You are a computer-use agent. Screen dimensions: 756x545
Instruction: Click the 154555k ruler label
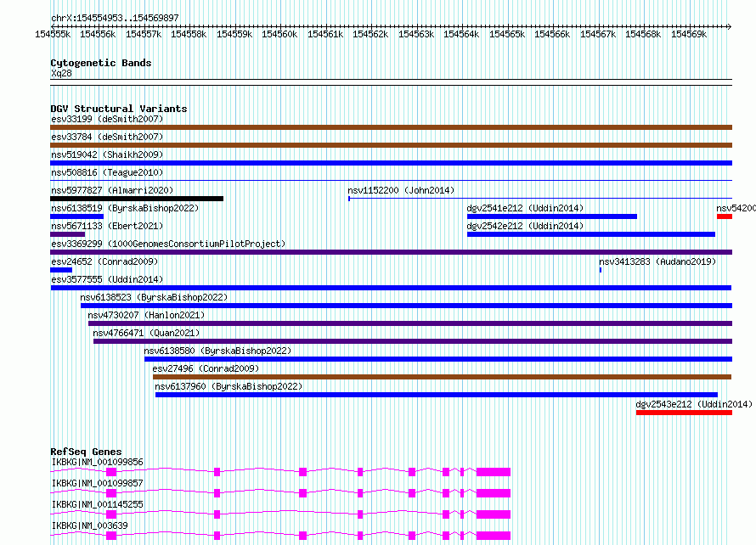53,34
